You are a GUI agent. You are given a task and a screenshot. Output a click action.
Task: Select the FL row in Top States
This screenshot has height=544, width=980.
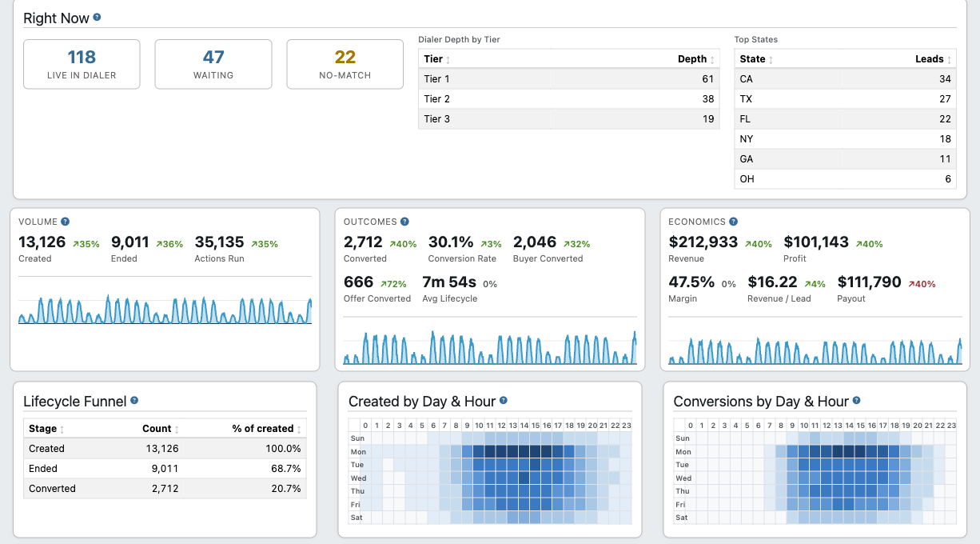click(x=846, y=118)
